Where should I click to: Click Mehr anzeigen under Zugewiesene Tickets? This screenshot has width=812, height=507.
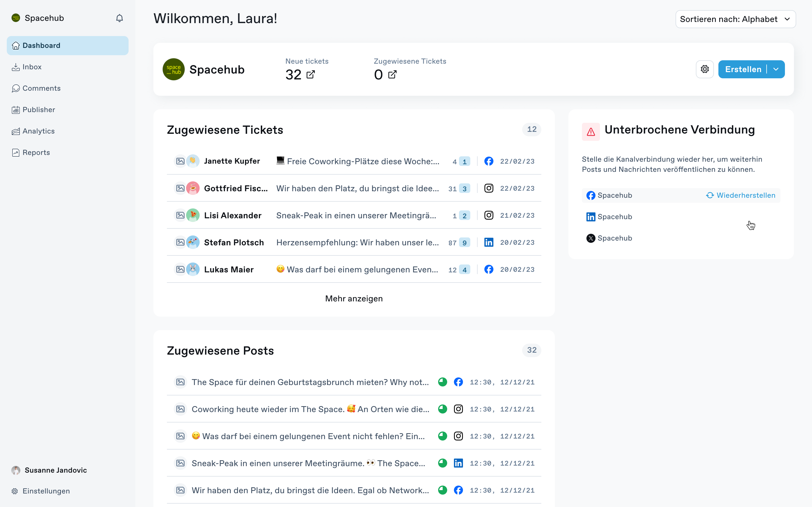click(x=354, y=299)
